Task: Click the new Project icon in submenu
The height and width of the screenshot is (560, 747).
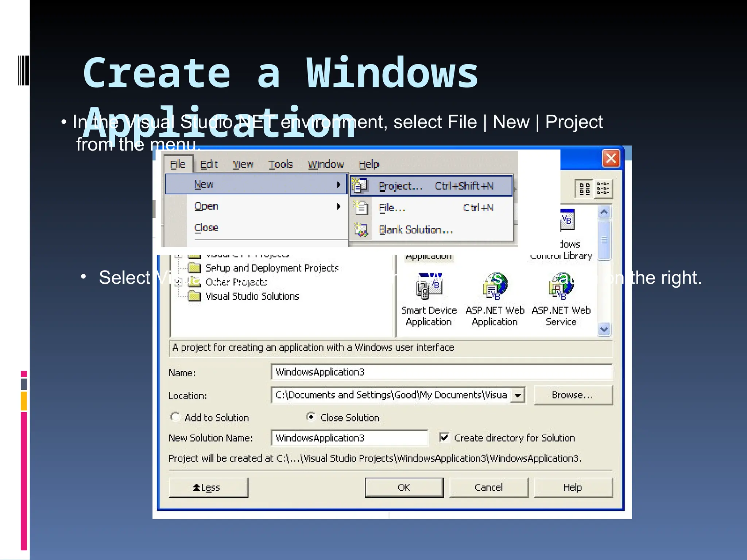Action: (x=360, y=186)
